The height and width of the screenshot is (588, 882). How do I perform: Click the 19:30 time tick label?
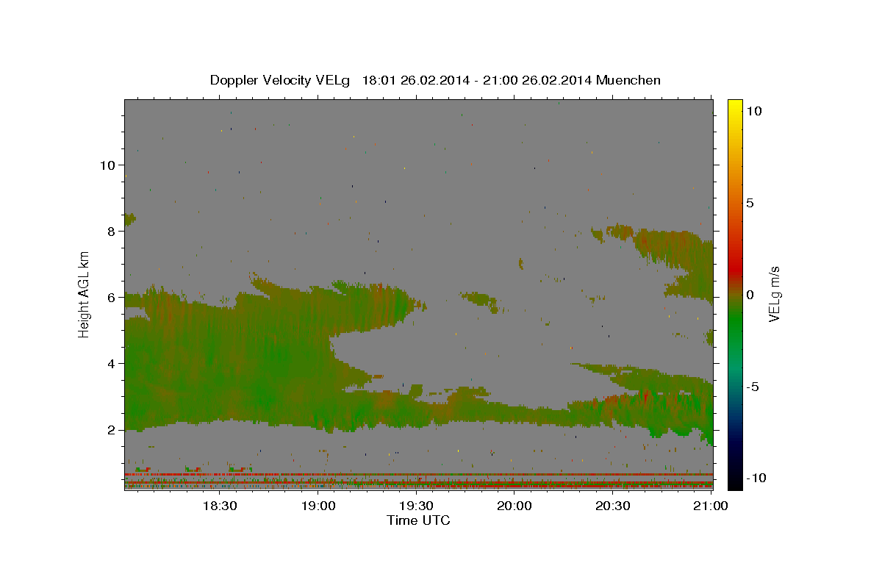click(x=416, y=506)
